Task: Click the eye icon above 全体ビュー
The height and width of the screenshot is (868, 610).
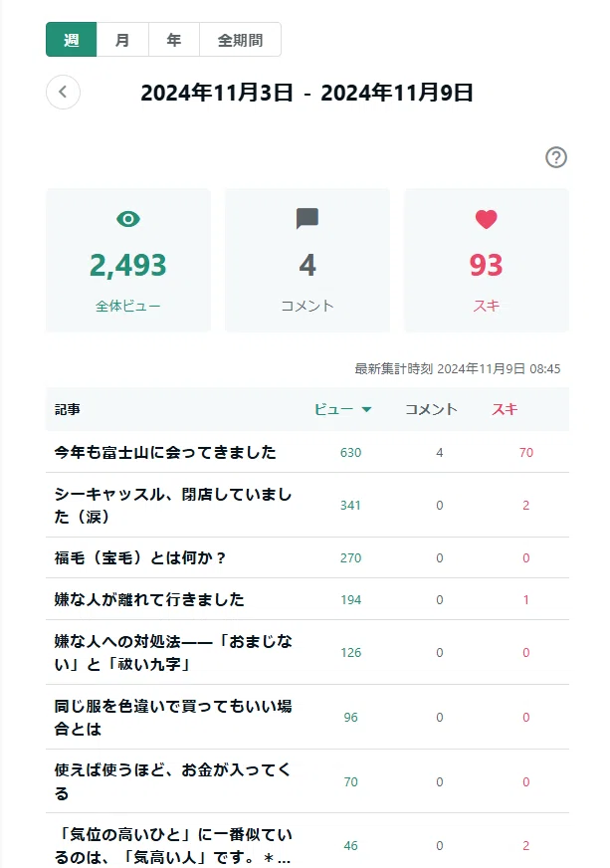Action: click(x=127, y=219)
